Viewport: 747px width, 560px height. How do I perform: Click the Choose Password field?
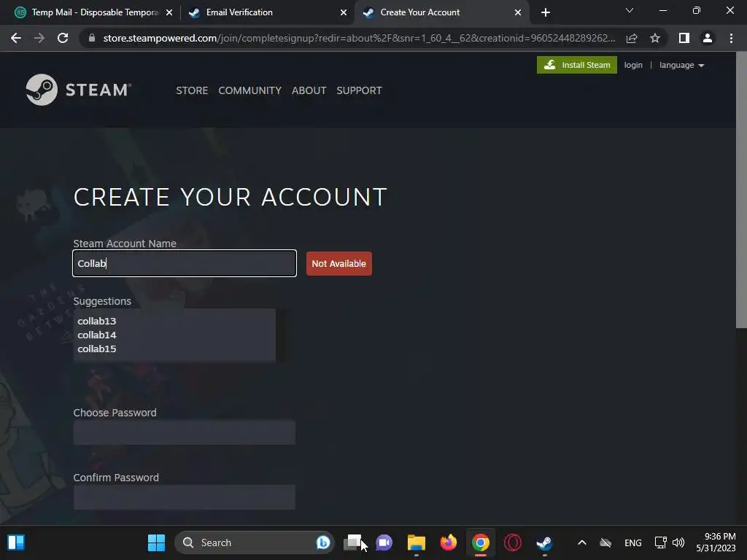pyautogui.click(x=185, y=432)
